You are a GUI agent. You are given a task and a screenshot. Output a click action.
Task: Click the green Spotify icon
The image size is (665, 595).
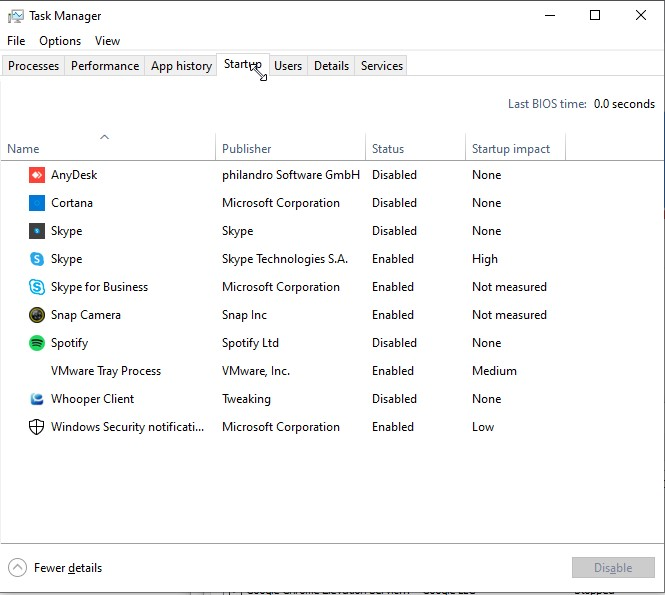37,343
